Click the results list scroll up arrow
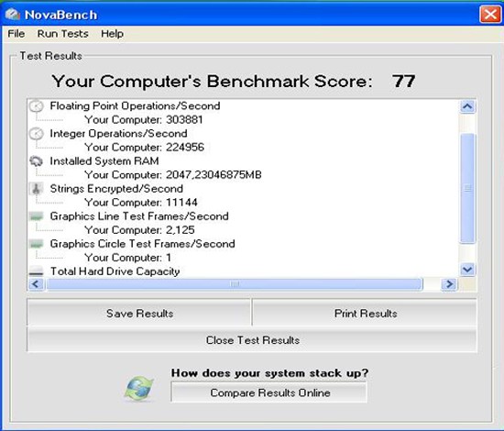The width and height of the screenshot is (504, 431). click(x=467, y=106)
